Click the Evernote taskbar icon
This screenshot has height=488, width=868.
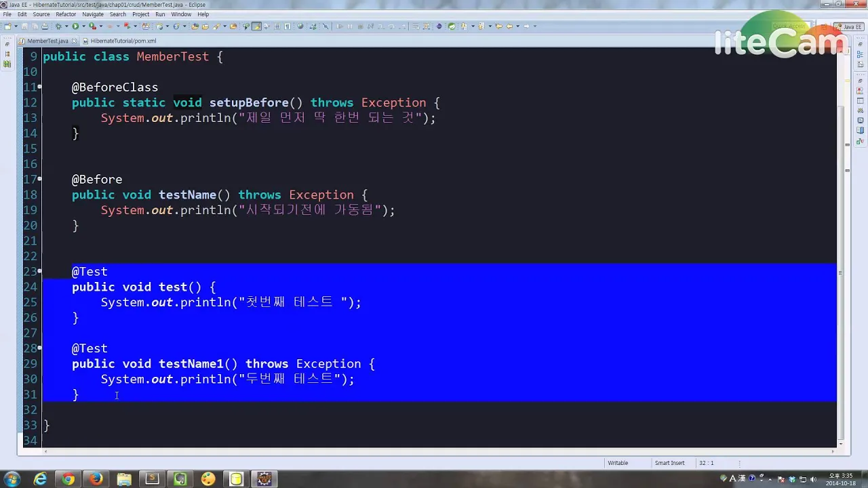click(180, 479)
